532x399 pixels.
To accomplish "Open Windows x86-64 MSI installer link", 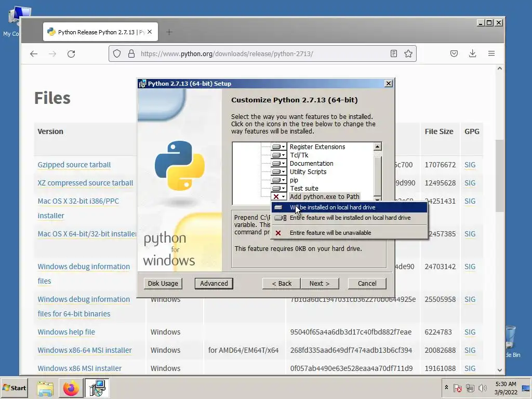I will click(x=85, y=350).
